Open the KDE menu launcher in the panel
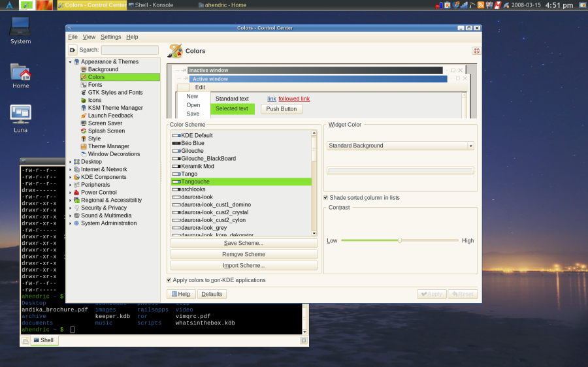Screen dimensions: 588x367 coord(9,5)
